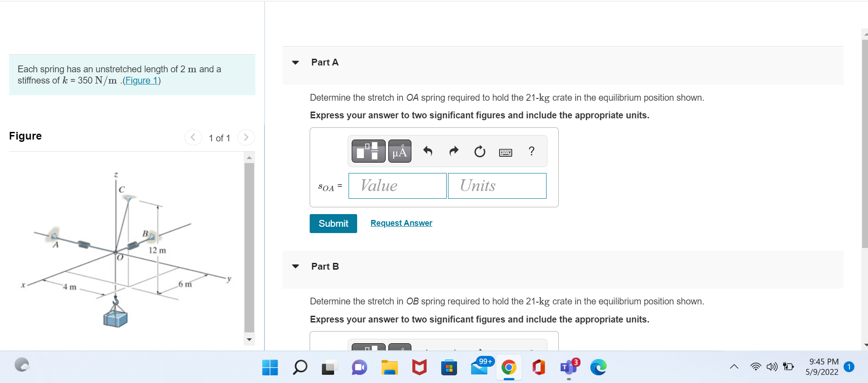Collapse the Part B section

[296, 266]
